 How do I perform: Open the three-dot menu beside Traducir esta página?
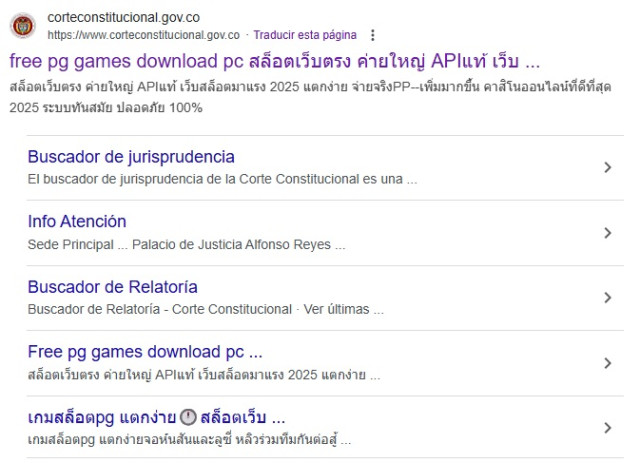pyautogui.click(x=373, y=35)
